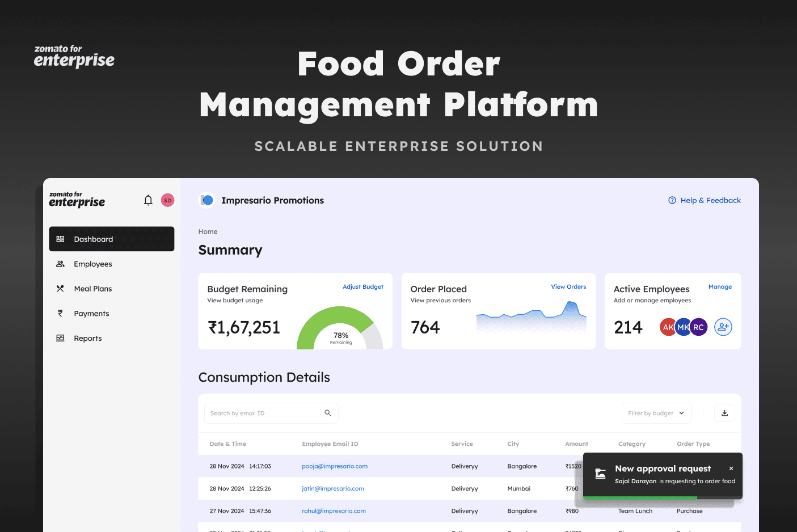Click the Service column header
This screenshot has width=797, height=532.
(x=462, y=444)
